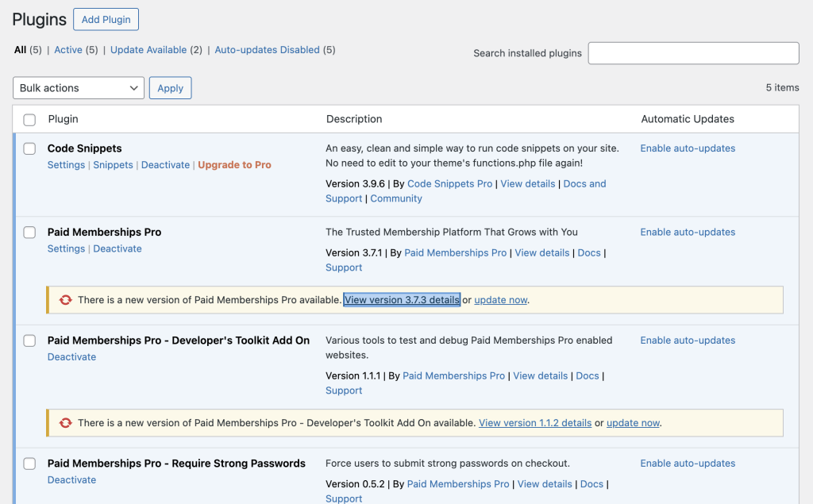813x504 pixels.
Task: Deactivate the Code Snippets plugin
Action: coord(165,165)
